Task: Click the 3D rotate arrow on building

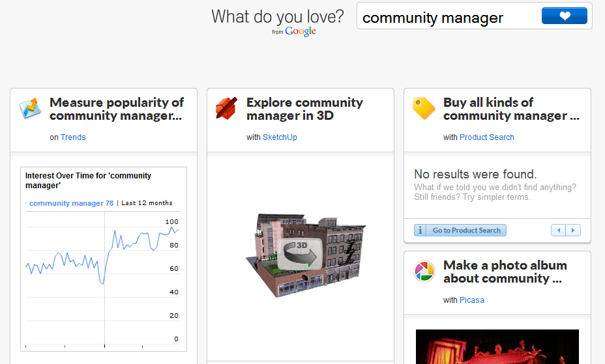Action: (300, 253)
